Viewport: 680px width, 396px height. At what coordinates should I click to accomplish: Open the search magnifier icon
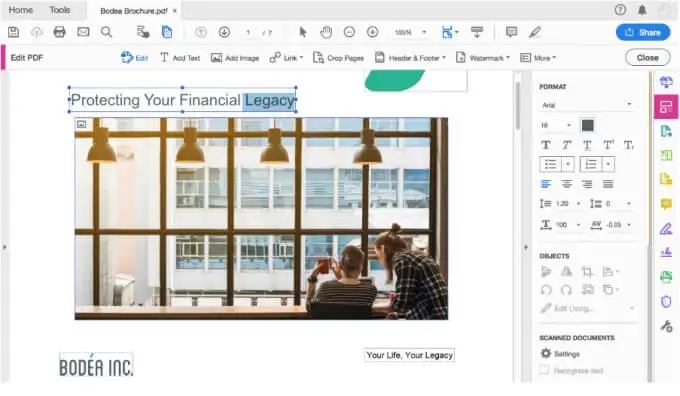pyautogui.click(x=106, y=32)
